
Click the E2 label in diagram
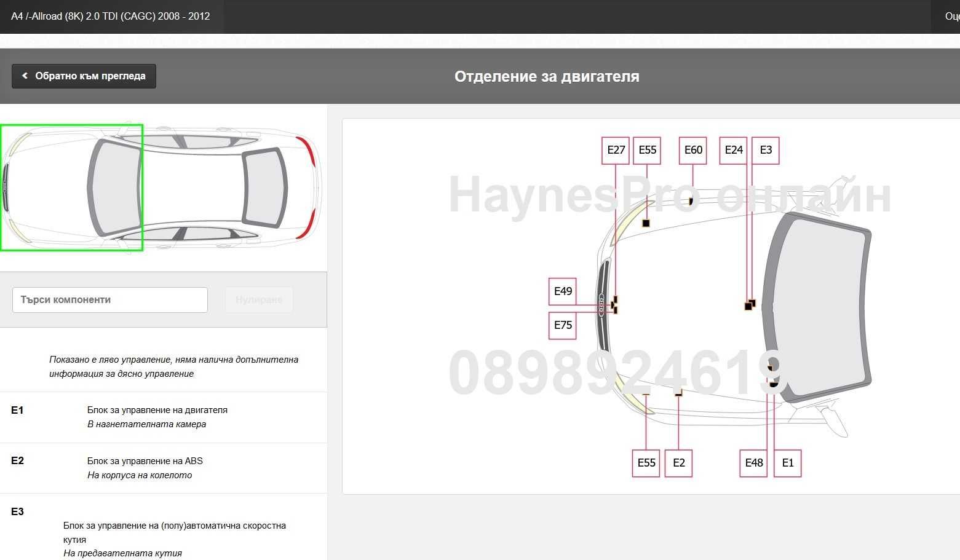[x=679, y=463]
